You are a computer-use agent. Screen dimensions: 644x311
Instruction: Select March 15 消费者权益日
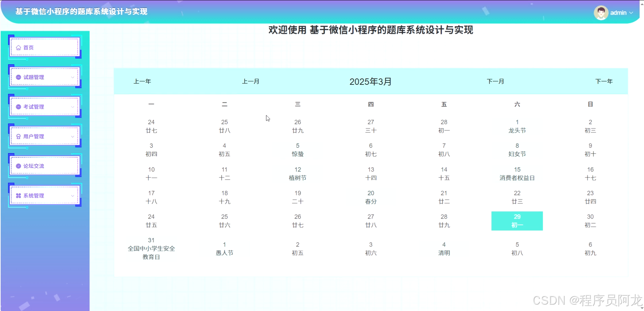click(x=517, y=174)
